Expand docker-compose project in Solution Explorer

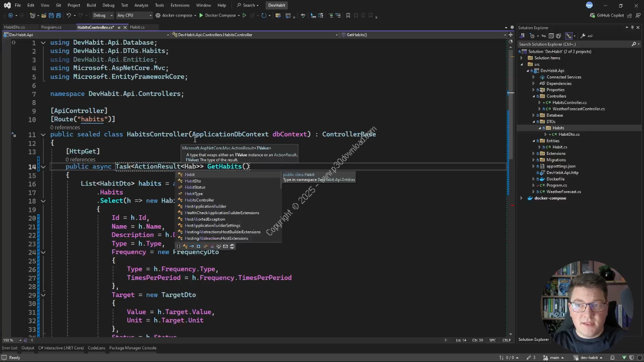522,198
